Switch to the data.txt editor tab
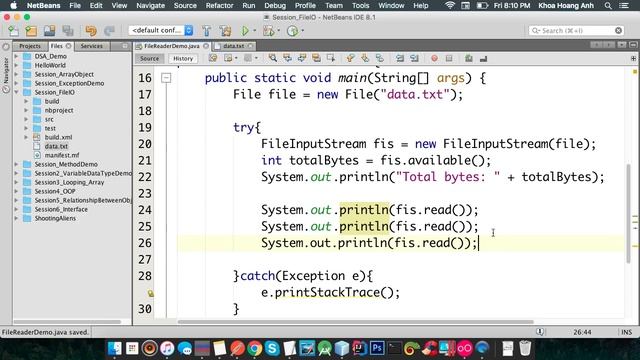640x360 pixels. (x=233, y=46)
